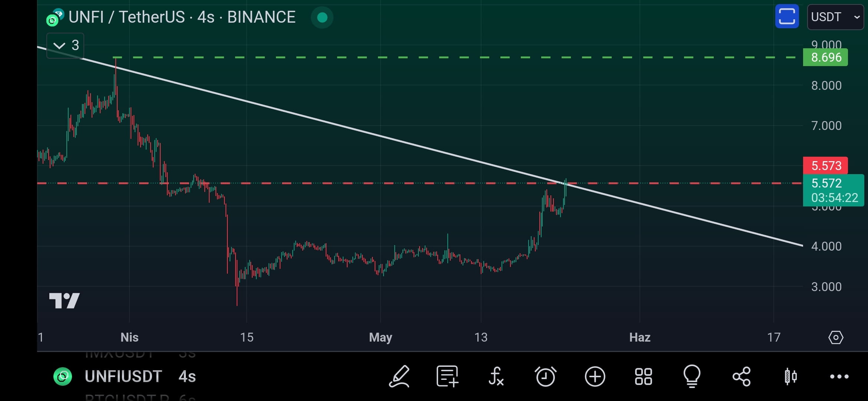
Task: Tap the Nis label on the time axis
Action: point(129,337)
